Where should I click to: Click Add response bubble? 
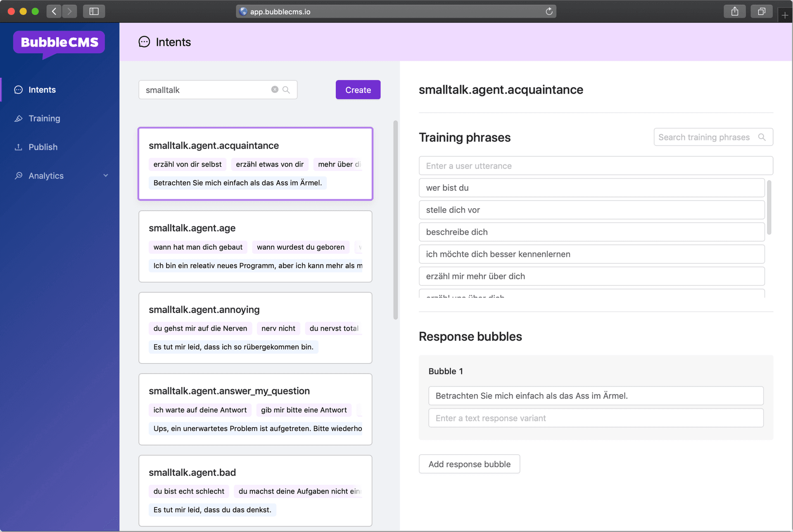point(469,464)
